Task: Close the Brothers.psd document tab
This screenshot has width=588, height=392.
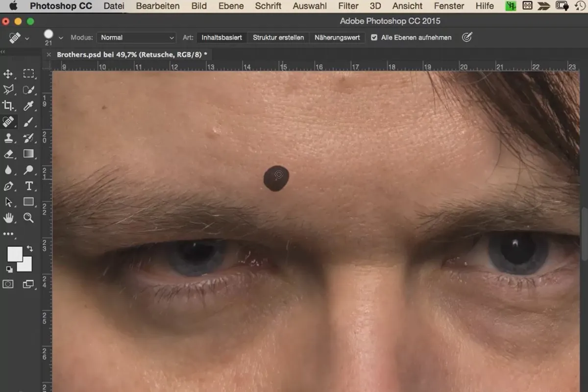Action: (x=49, y=54)
